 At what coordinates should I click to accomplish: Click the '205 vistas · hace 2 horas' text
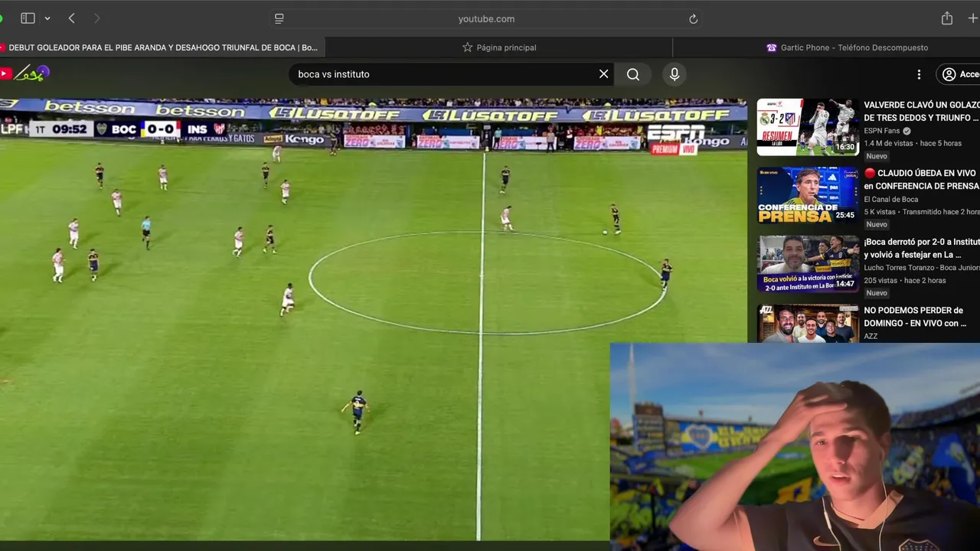click(x=905, y=281)
